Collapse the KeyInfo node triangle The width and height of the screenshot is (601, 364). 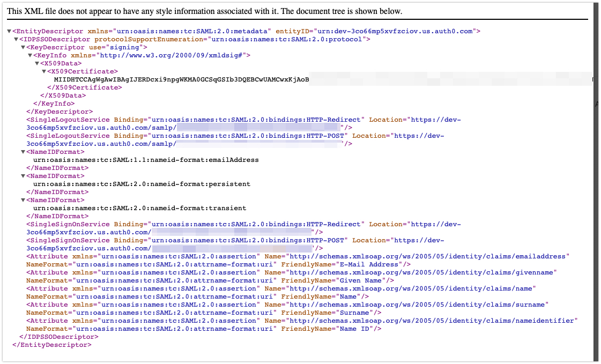[x=30, y=56]
